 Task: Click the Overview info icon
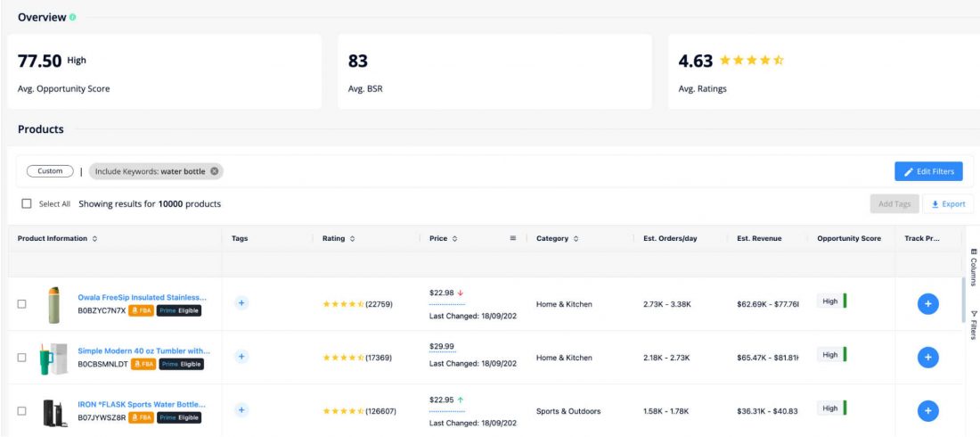coord(72,18)
